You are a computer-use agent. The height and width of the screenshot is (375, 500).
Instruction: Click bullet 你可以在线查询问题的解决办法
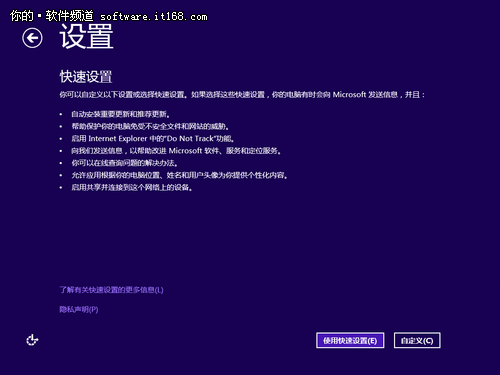pos(124,163)
